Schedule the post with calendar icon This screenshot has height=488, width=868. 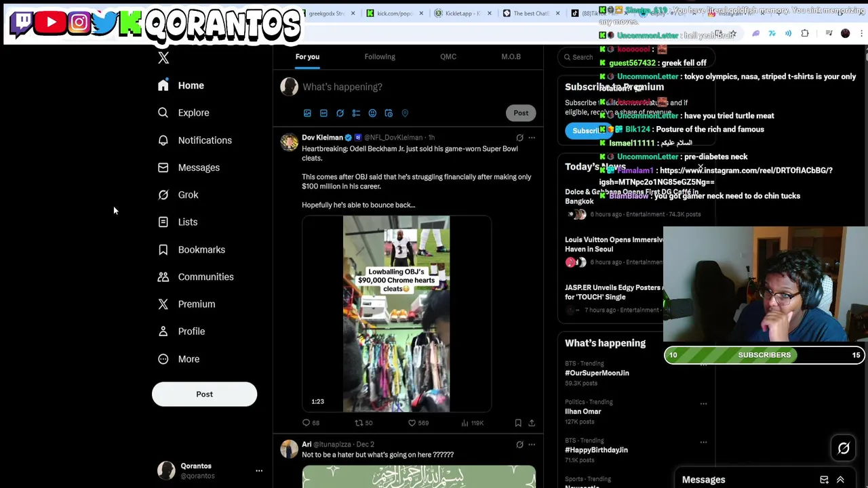point(389,113)
